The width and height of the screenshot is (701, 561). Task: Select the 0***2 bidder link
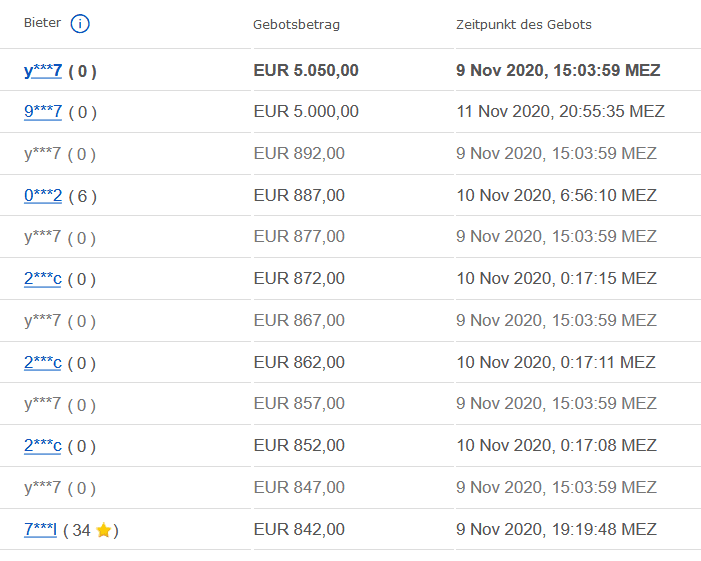click(43, 196)
